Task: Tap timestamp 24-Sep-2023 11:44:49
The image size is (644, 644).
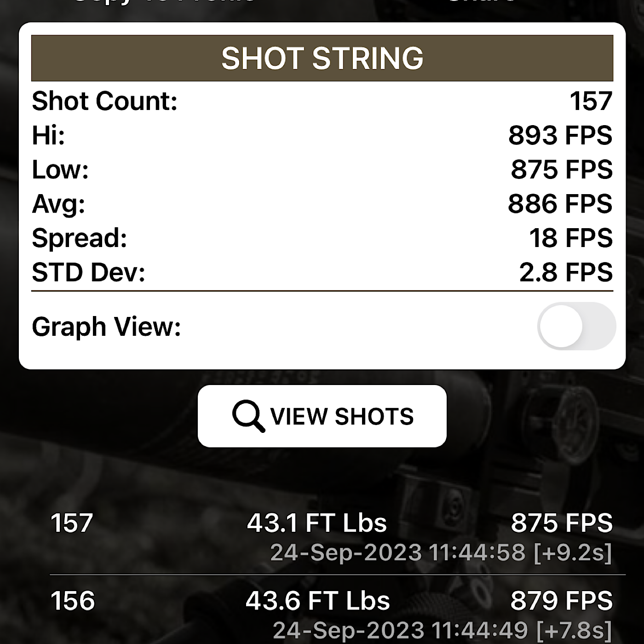Action: (400, 630)
